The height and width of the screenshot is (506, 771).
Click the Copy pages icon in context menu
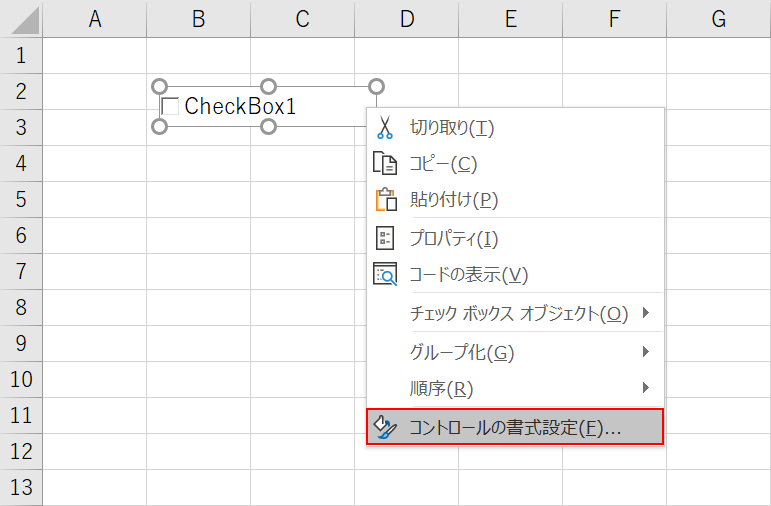(x=385, y=163)
